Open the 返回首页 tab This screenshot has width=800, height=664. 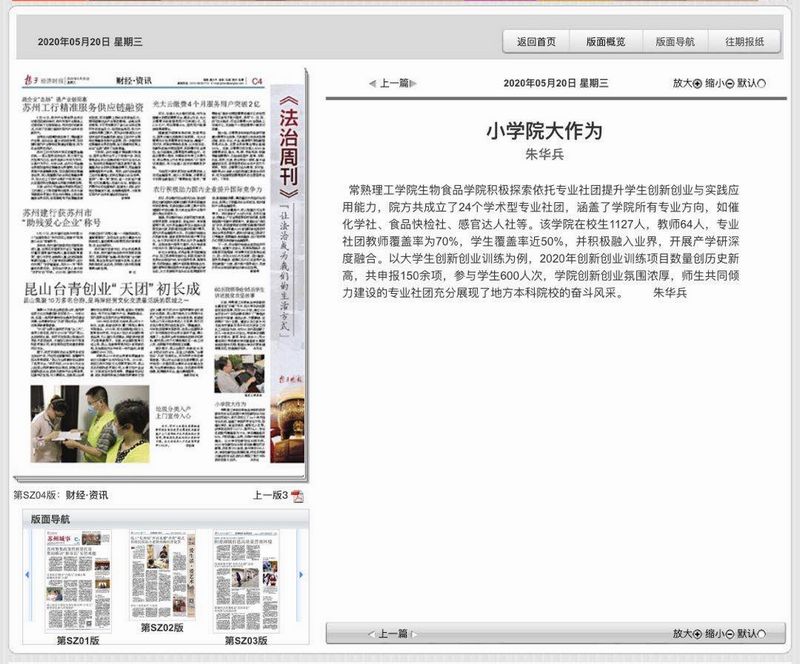pos(536,42)
